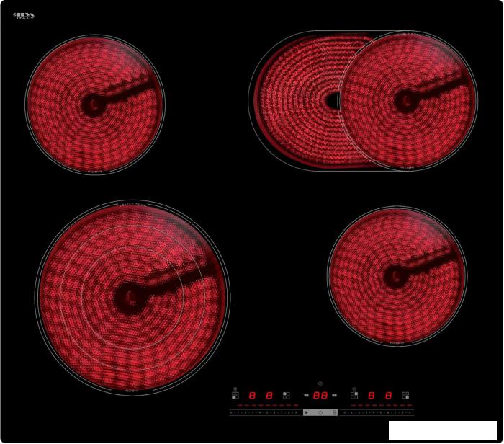Click the triple zone burner at bottom left
Viewport: 504px width, 444px height.
click(x=132, y=296)
